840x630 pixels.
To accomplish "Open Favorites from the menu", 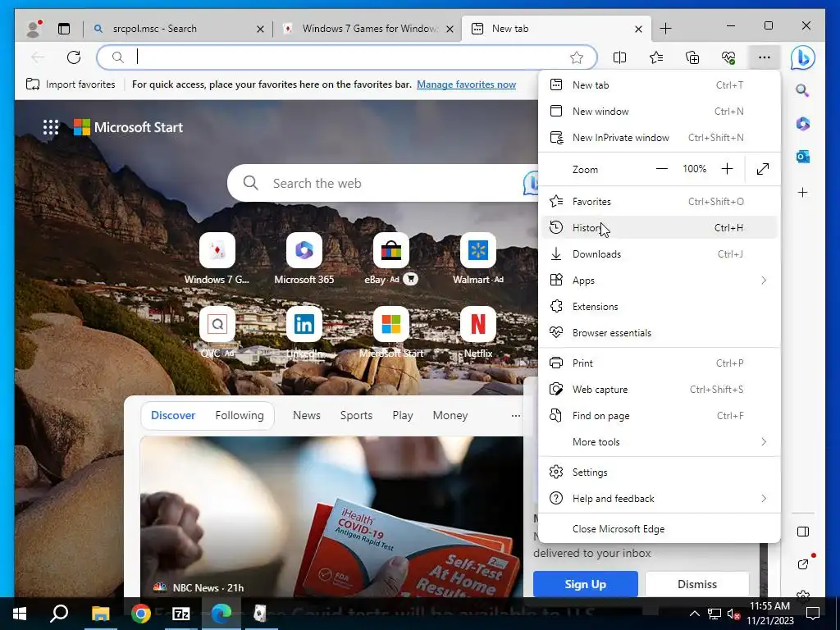I will coord(660,202).
